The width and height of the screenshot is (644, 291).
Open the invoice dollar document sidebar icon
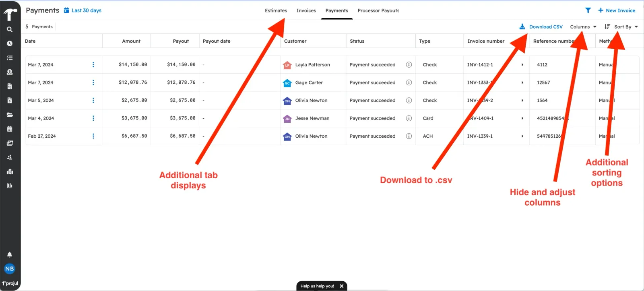[x=10, y=101]
